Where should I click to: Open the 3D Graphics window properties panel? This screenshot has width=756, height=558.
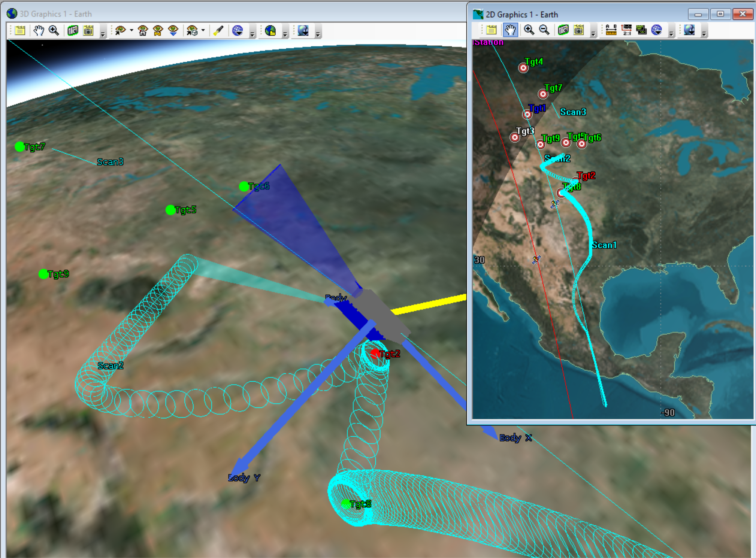(21, 31)
